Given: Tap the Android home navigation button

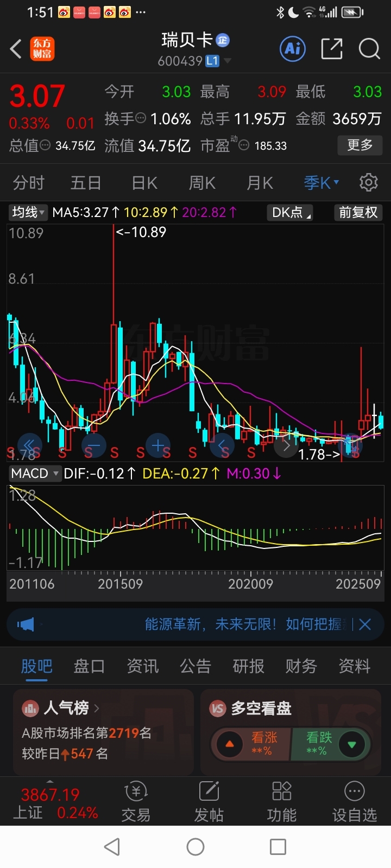Looking at the screenshot, I should pyautogui.click(x=195, y=847).
